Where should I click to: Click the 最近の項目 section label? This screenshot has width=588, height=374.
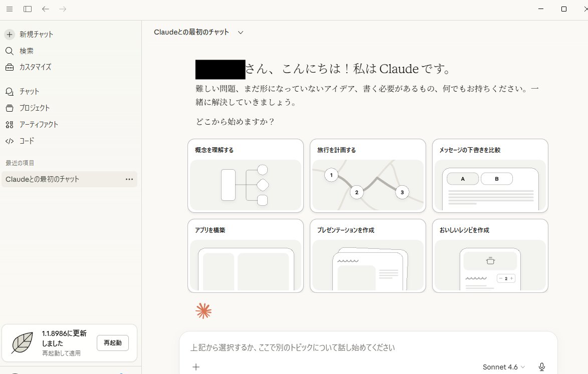tap(20, 163)
